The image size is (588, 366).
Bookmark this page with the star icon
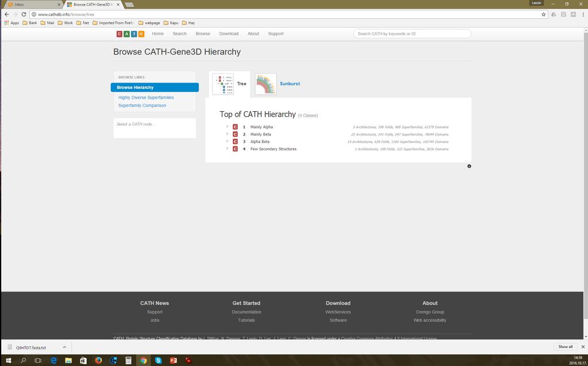point(543,14)
